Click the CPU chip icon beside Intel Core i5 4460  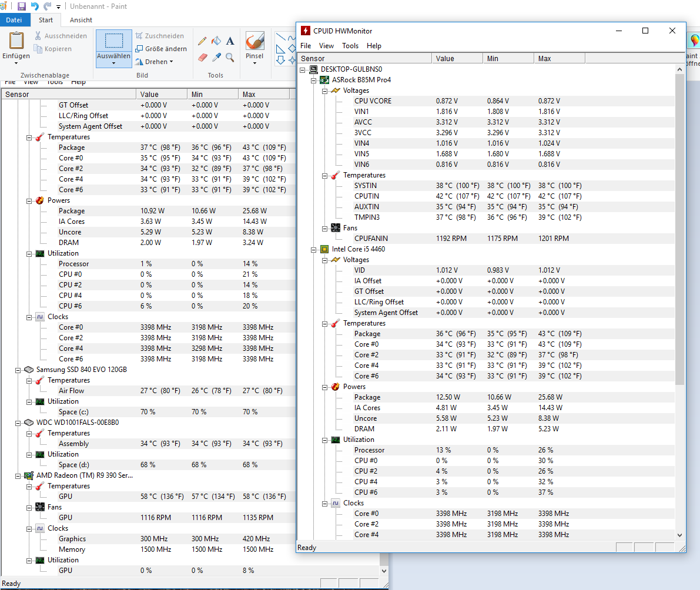pos(324,249)
